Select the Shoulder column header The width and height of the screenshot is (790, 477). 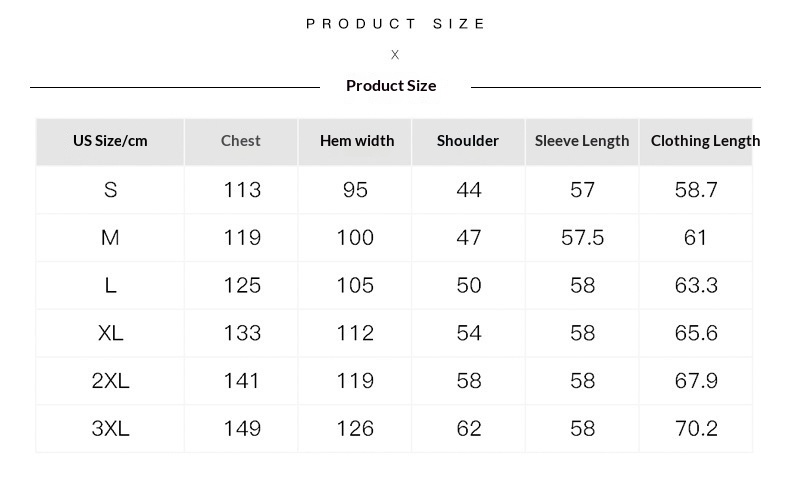tap(468, 141)
